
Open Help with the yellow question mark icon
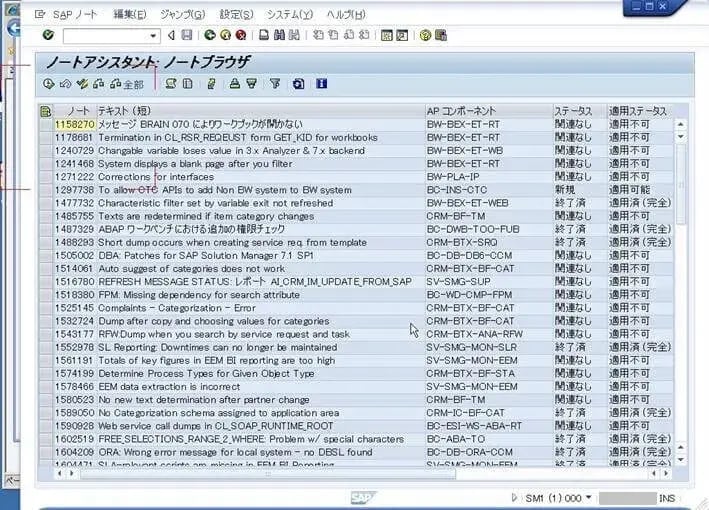click(x=425, y=35)
